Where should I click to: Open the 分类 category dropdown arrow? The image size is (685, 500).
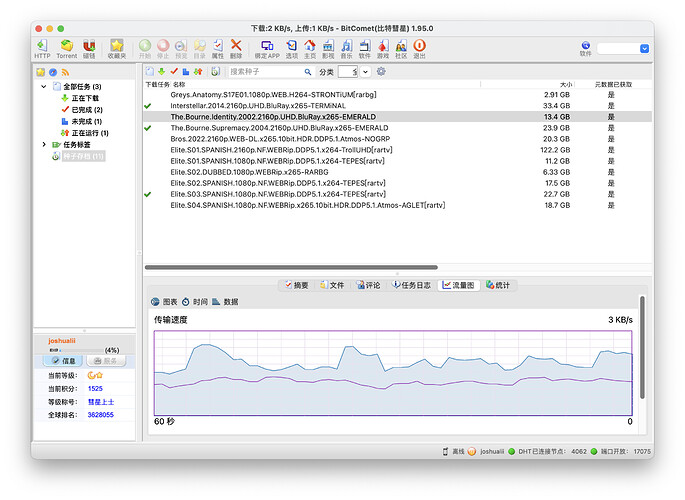point(365,72)
